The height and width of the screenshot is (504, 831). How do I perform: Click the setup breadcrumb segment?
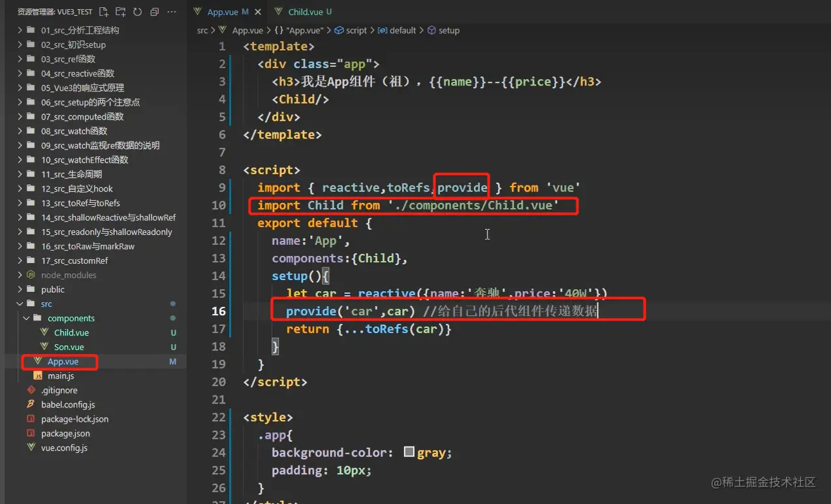[449, 30]
